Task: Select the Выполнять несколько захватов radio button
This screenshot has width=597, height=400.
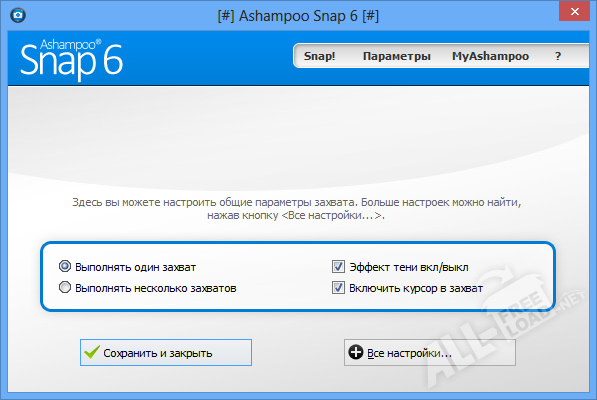Action: point(65,287)
